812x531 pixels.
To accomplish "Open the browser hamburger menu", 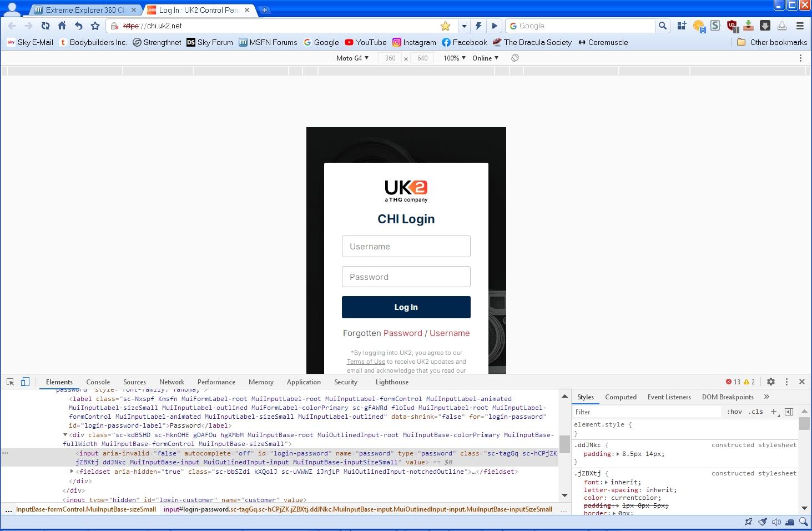I will pyautogui.click(x=800, y=26).
